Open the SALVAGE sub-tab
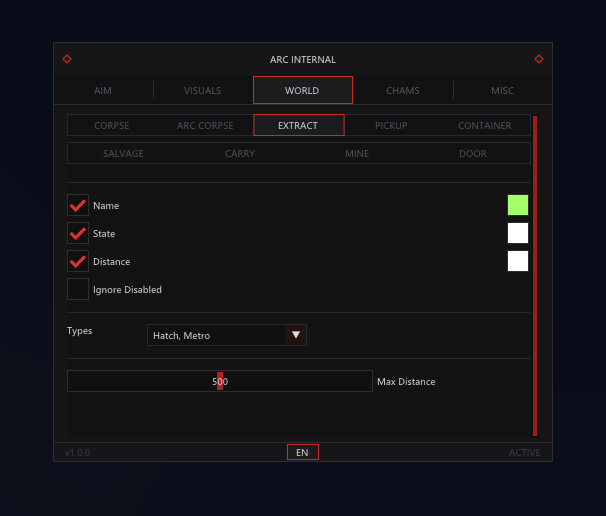The width and height of the screenshot is (606, 516). (123, 153)
